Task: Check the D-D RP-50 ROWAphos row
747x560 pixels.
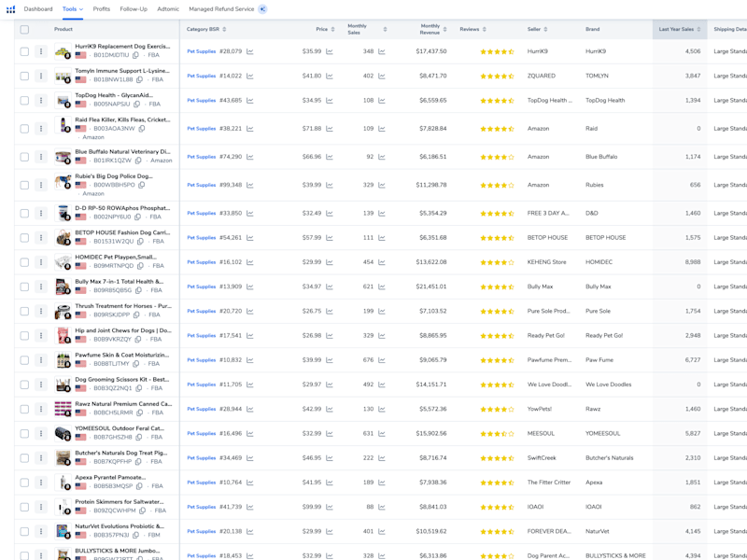Action: (24, 214)
